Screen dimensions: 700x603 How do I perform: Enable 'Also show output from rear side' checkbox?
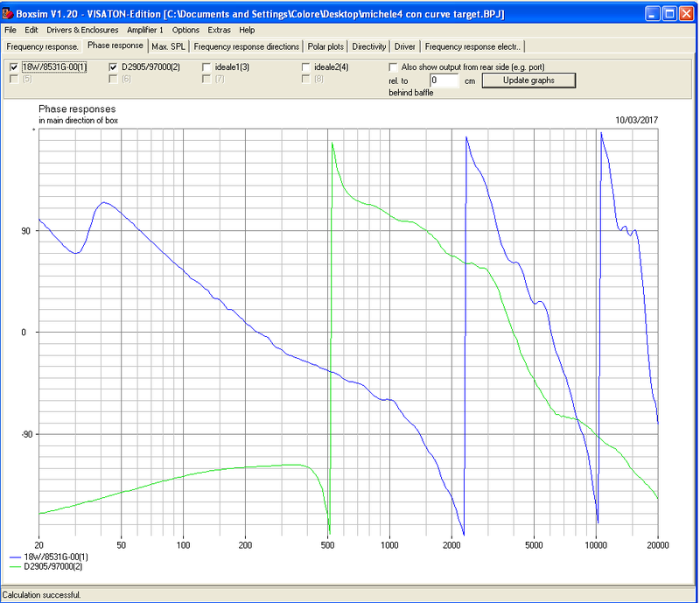coord(393,67)
